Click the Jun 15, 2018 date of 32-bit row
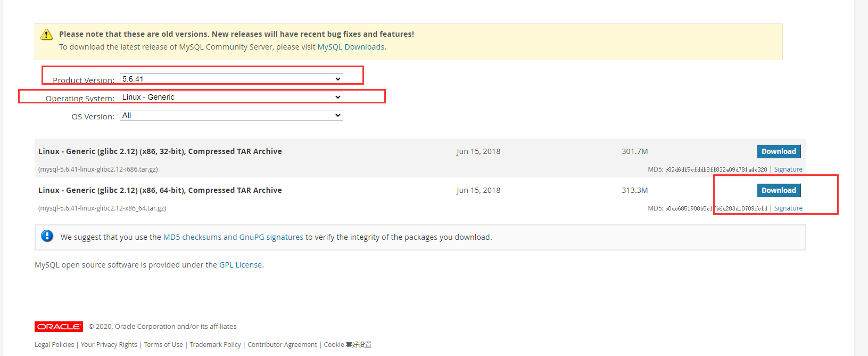The height and width of the screenshot is (356, 868). pyautogui.click(x=478, y=151)
